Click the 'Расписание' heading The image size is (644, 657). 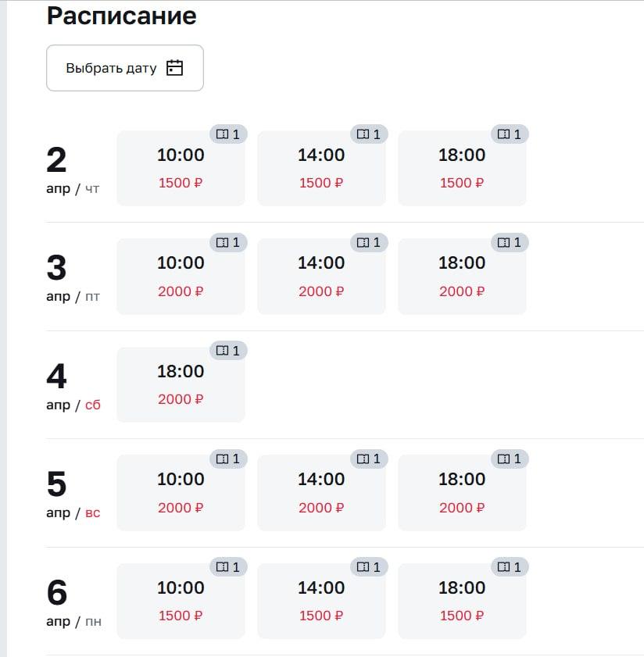[x=122, y=16]
